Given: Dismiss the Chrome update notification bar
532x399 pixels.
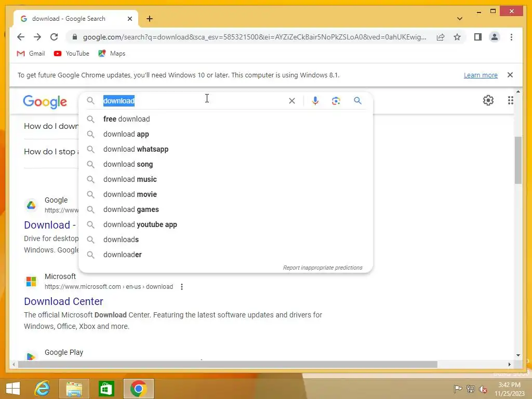Looking at the screenshot, I should (x=510, y=75).
